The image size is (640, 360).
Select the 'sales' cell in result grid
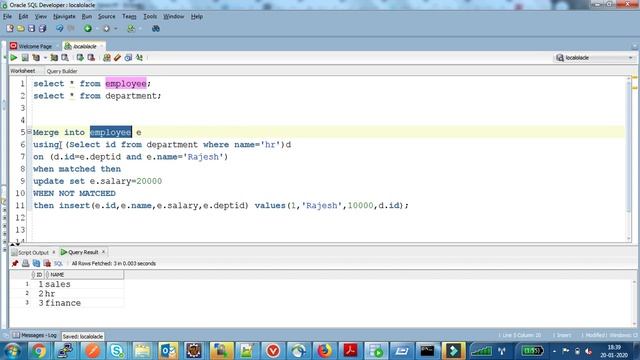coord(84,284)
